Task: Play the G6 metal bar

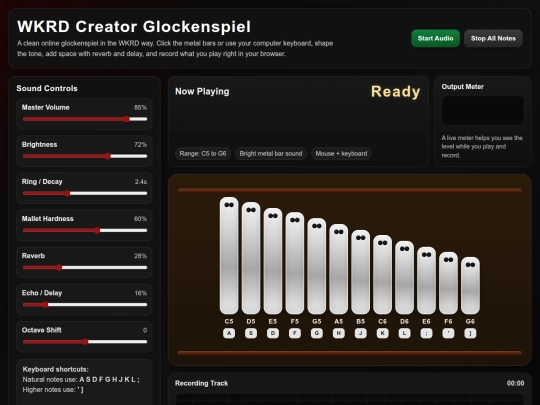Action: pos(470,285)
